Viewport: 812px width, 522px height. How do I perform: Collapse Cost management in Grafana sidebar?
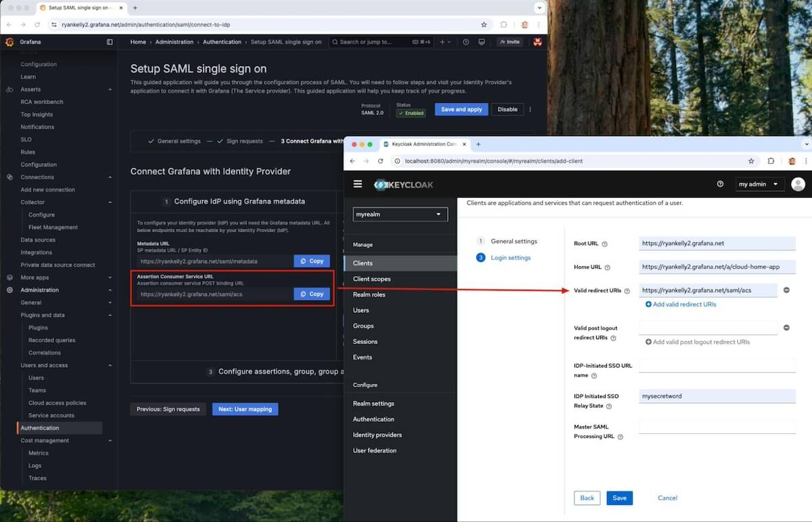pos(110,441)
